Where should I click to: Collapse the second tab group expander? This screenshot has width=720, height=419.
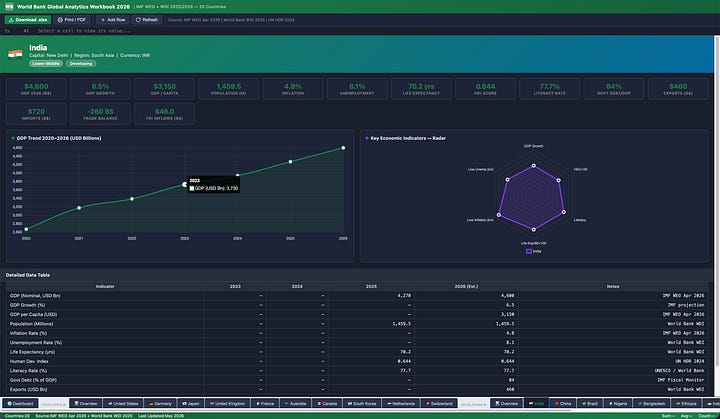[473, 404]
